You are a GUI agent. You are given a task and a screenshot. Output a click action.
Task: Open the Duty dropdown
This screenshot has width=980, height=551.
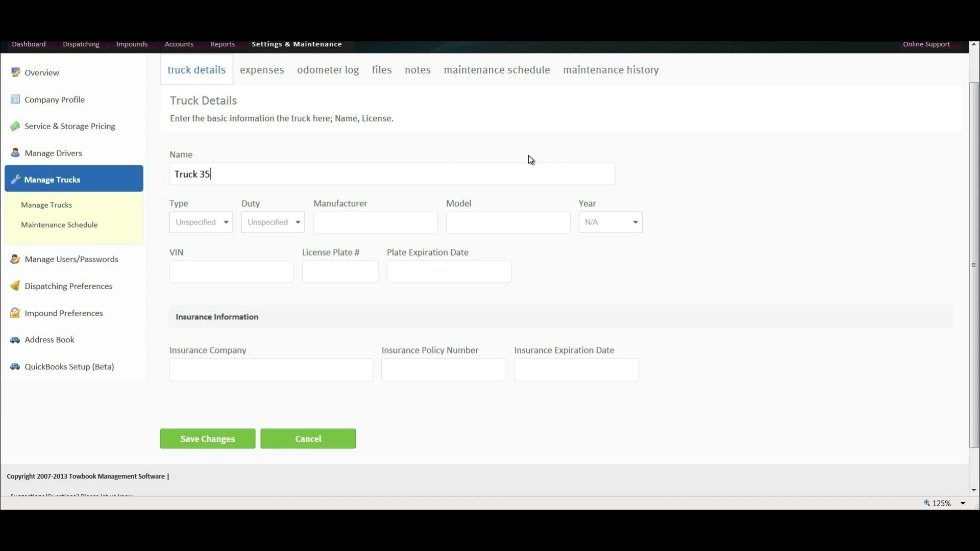coord(273,222)
